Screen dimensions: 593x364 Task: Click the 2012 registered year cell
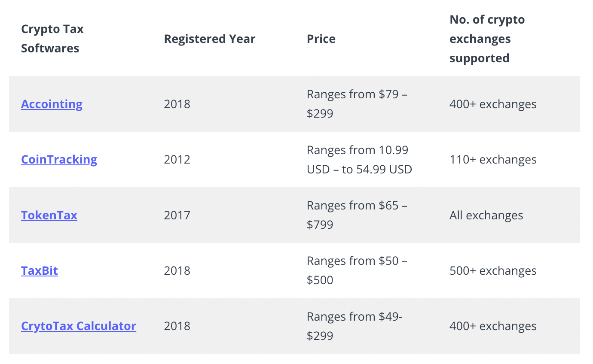tap(177, 160)
